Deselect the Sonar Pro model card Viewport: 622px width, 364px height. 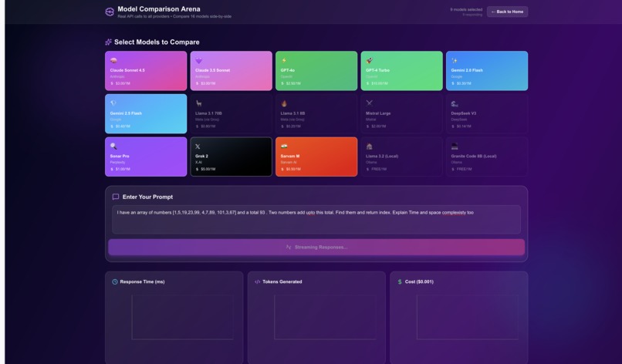[146, 157]
